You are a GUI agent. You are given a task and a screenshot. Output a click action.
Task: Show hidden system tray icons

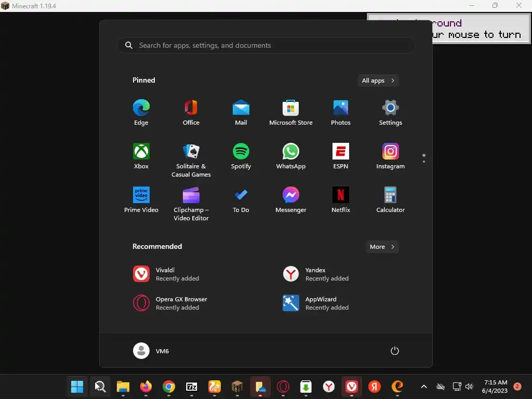tap(424, 387)
